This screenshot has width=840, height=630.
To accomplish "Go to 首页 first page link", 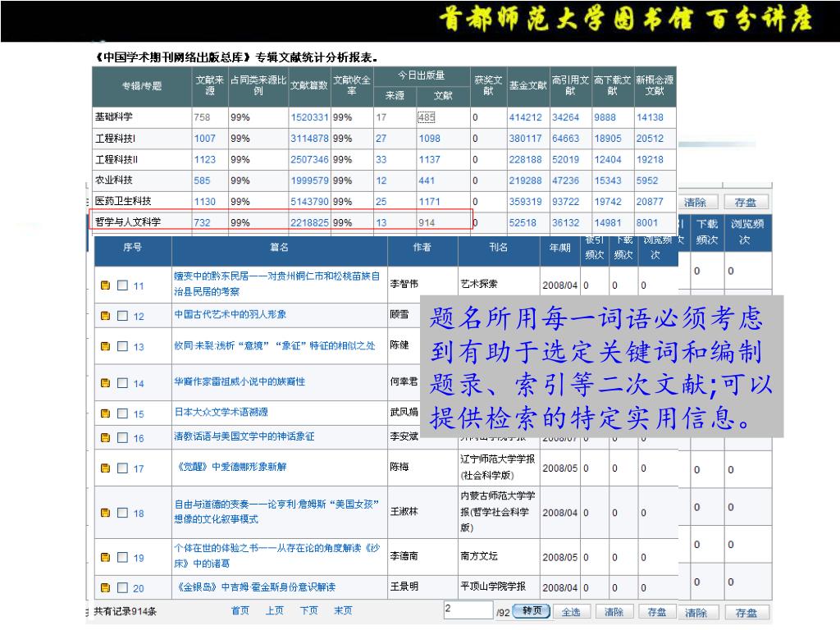I will pyautogui.click(x=240, y=610).
